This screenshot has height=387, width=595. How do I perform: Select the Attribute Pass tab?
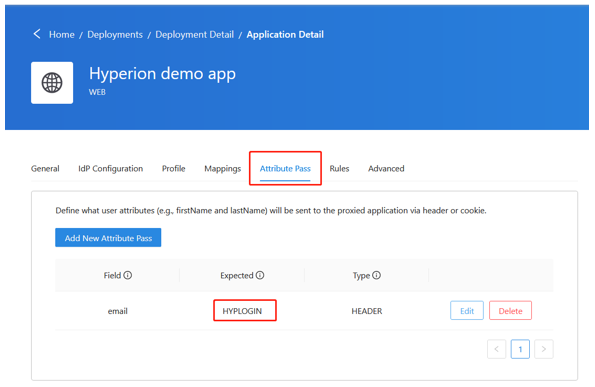pos(285,168)
